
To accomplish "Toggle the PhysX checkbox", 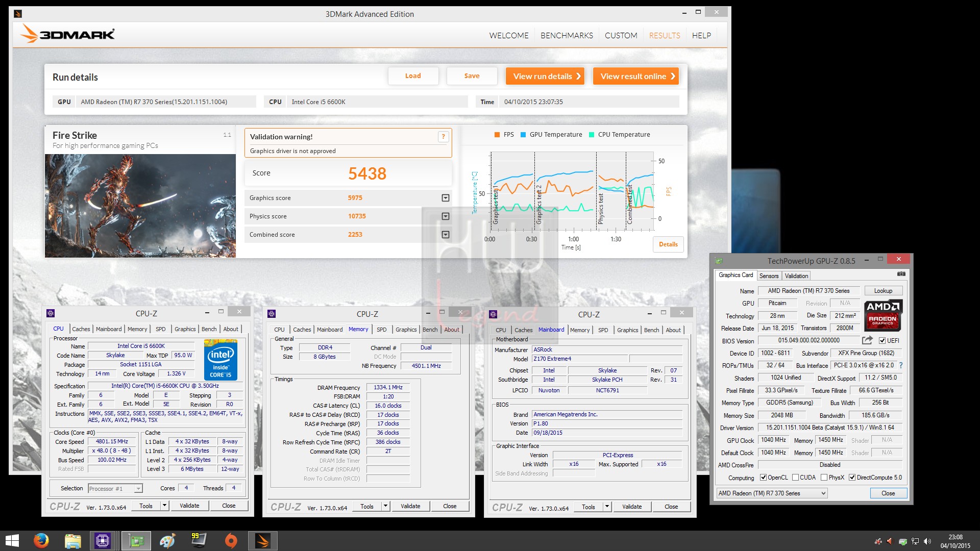I will (824, 478).
